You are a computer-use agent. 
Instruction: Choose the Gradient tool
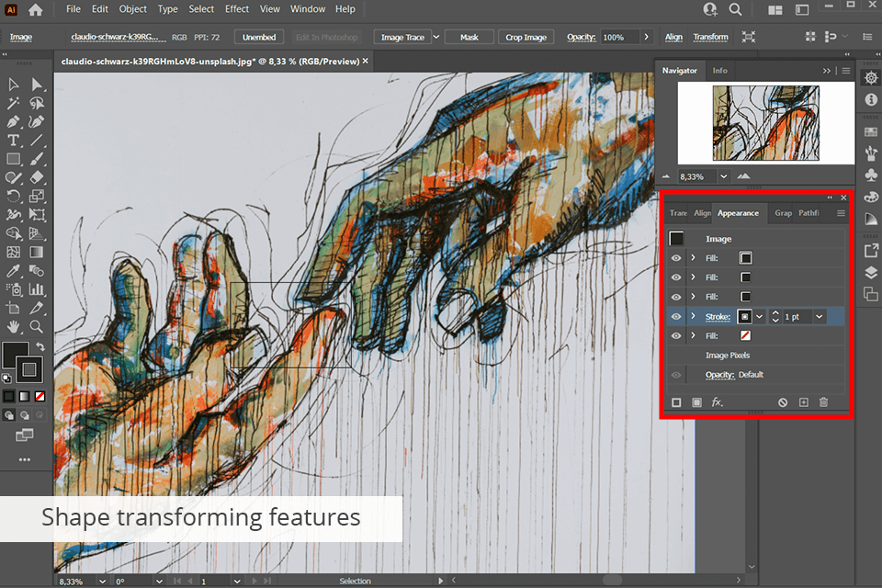(37, 252)
